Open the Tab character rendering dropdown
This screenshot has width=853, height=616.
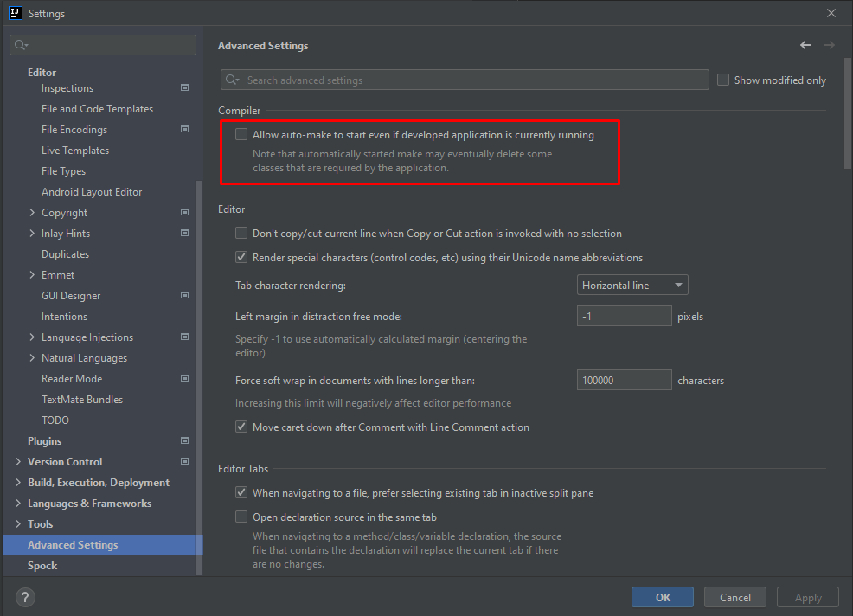[632, 286]
